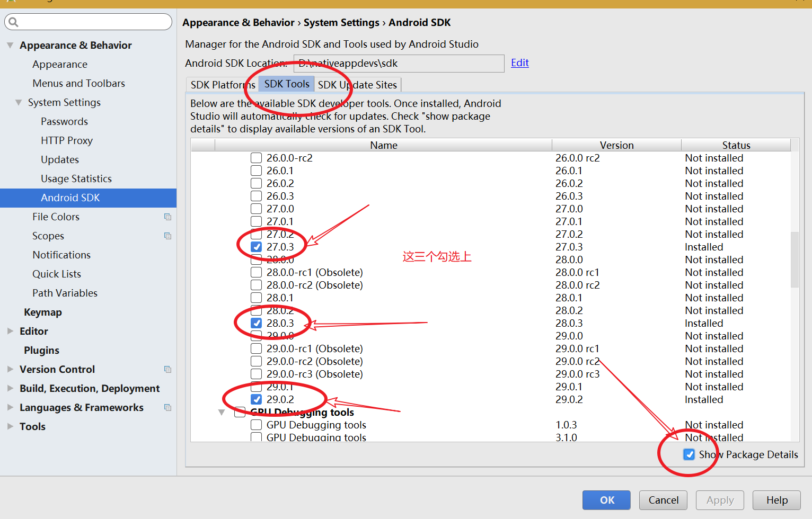The width and height of the screenshot is (812, 519).
Task: Open Keymap settings
Action: point(43,312)
